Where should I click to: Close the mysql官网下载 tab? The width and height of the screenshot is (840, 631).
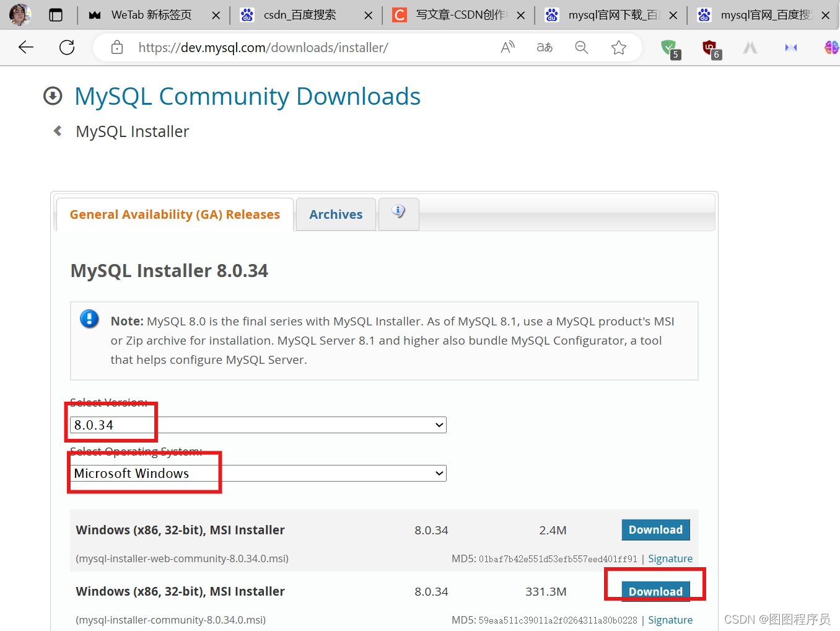point(673,15)
